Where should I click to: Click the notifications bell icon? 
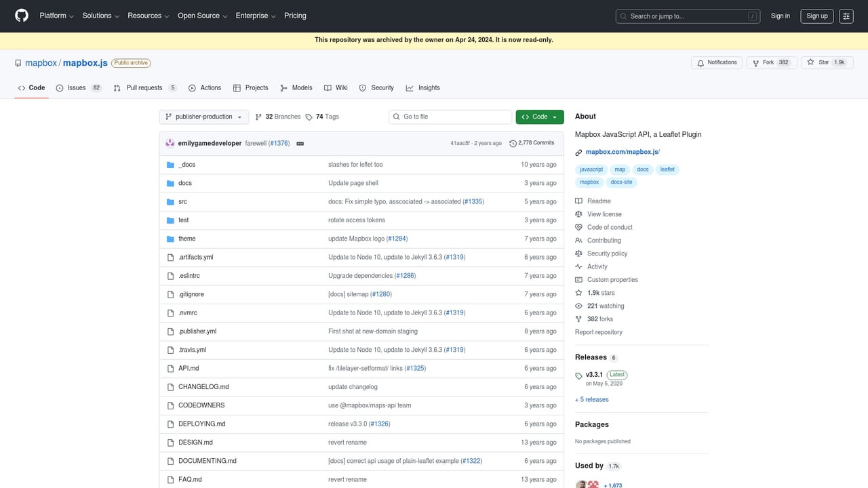coord(701,62)
